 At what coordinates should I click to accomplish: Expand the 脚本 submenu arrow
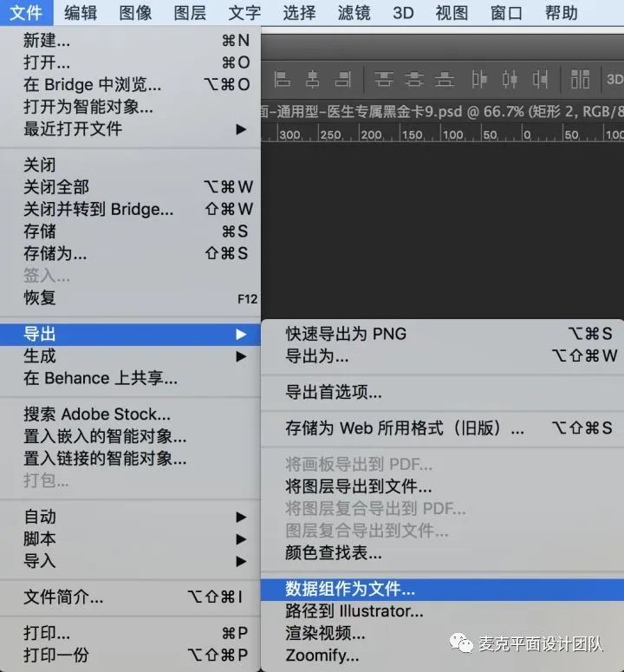tap(241, 539)
